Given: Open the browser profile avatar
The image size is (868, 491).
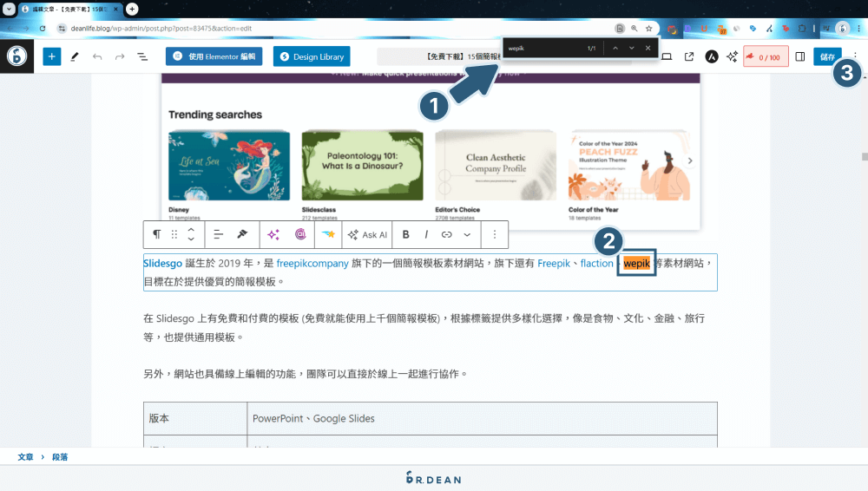Looking at the screenshot, I should coord(843,29).
